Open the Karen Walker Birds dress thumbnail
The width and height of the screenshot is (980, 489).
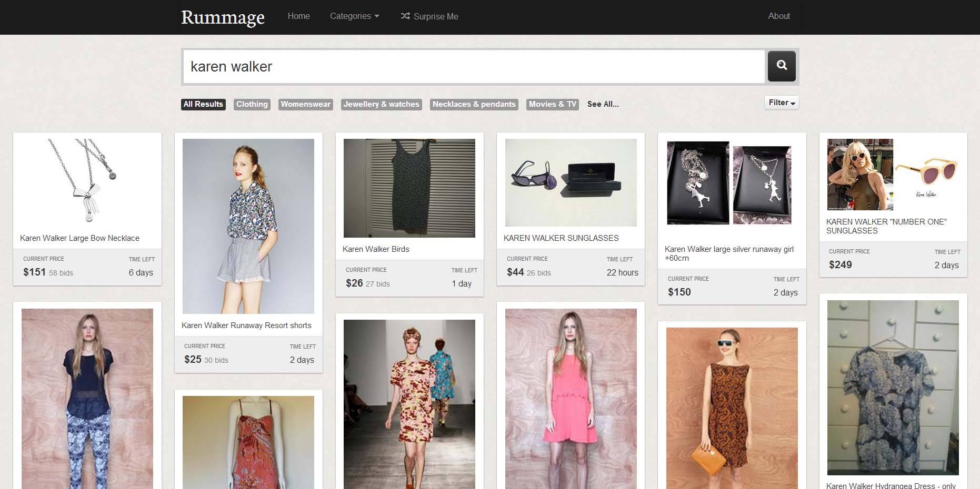tap(409, 188)
